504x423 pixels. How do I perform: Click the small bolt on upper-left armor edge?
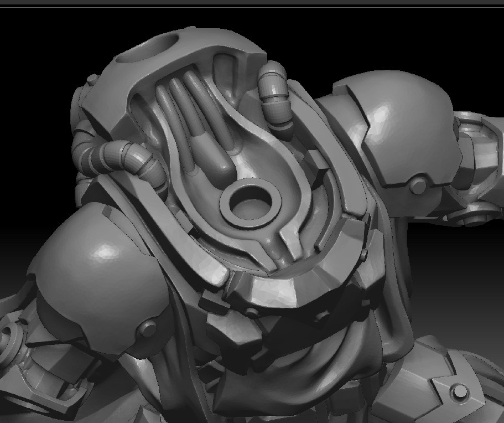pyautogui.click(x=92, y=80)
